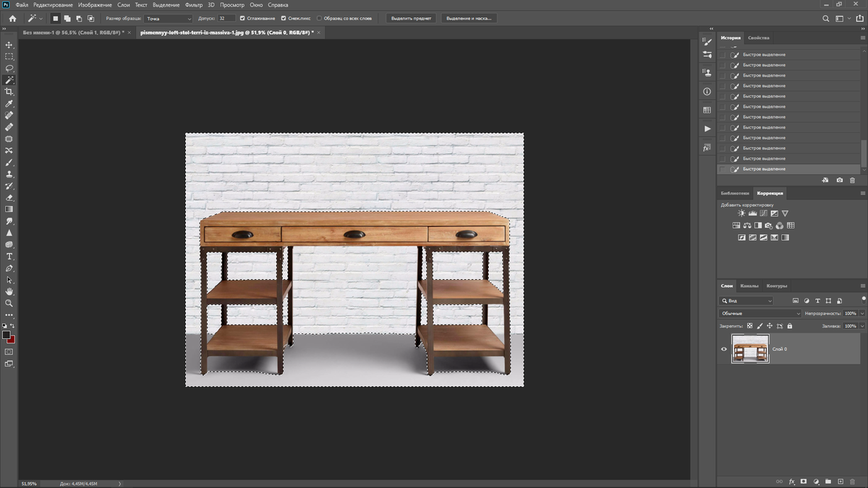
Task: Click the Home icon in options bar
Action: 12,18
